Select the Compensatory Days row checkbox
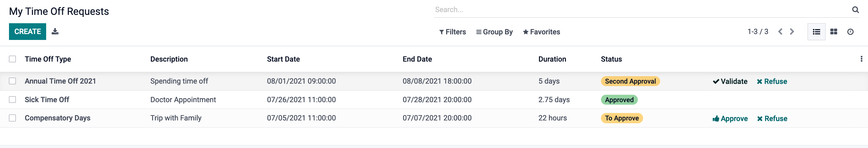The height and width of the screenshot is (148, 868). pyautogui.click(x=12, y=118)
